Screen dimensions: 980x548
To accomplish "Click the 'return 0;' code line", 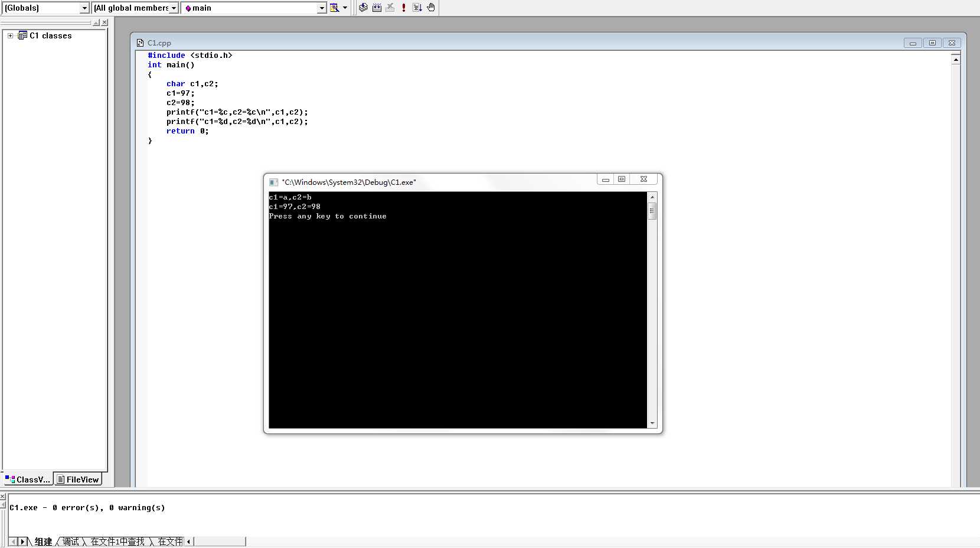I will point(188,131).
